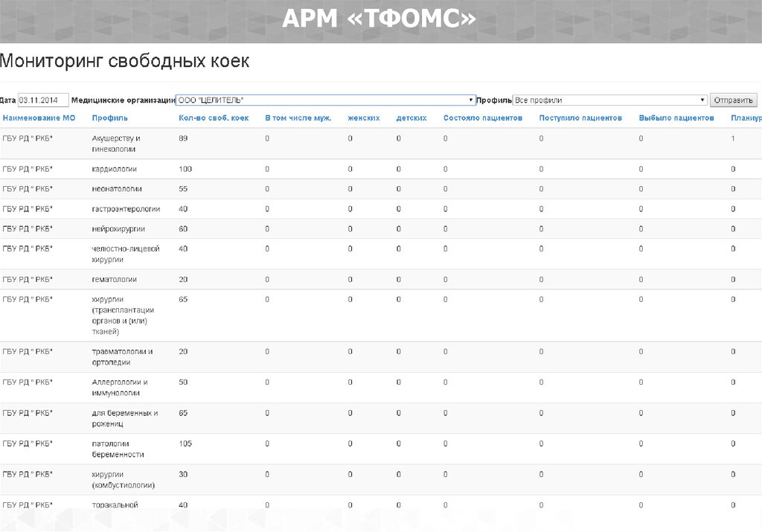The image size is (762, 532).
Task: Sort by Профиль column header
Action: tap(110, 118)
